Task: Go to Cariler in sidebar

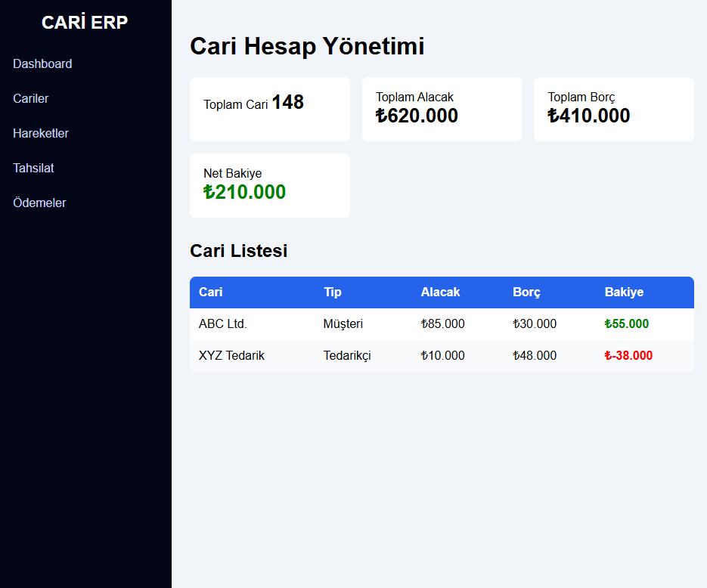Action: [31, 99]
